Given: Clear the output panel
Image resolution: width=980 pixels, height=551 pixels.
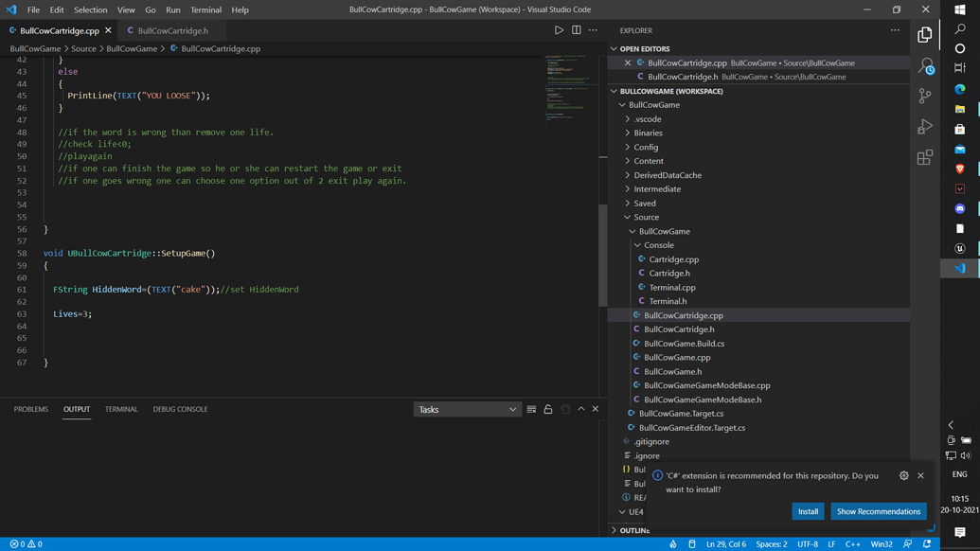Looking at the screenshot, I should click(x=531, y=409).
